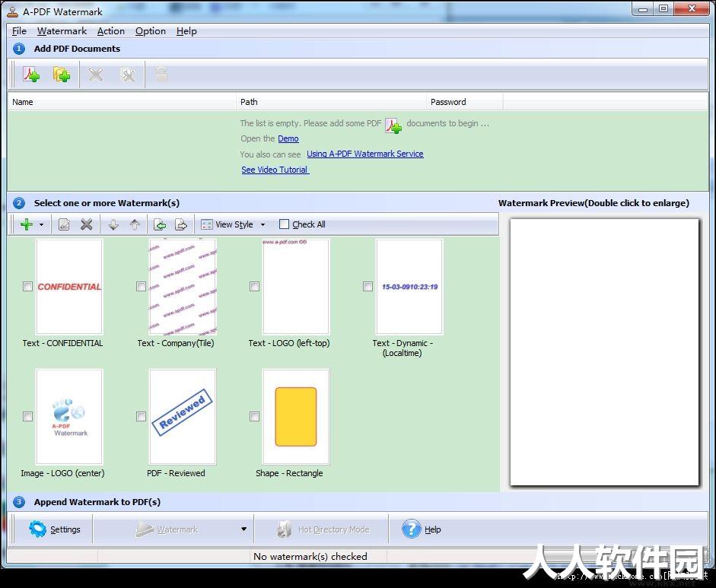The height and width of the screenshot is (588, 716).
Task: Click the Help button label
Action: tap(433, 529)
